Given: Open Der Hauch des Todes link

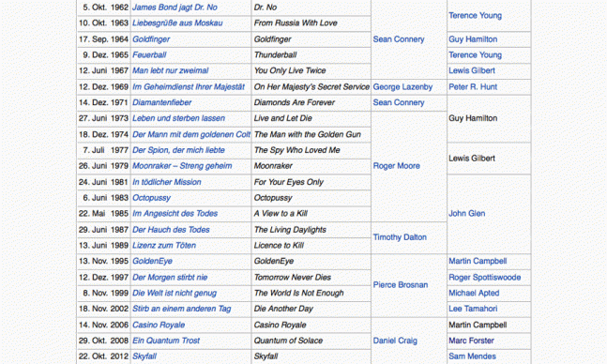Looking at the screenshot, I should pyautogui.click(x=171, y=230).
